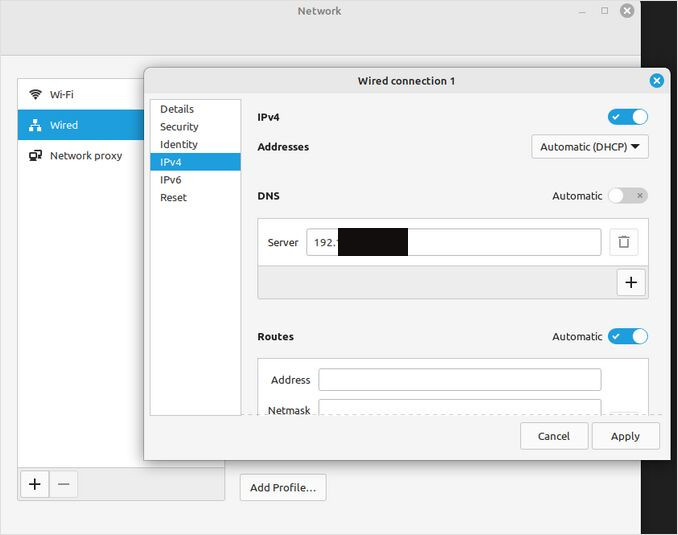Viewport: 678px width, 535px height.
Task: Disable the Routes Automatic switch
Action: 627,336
